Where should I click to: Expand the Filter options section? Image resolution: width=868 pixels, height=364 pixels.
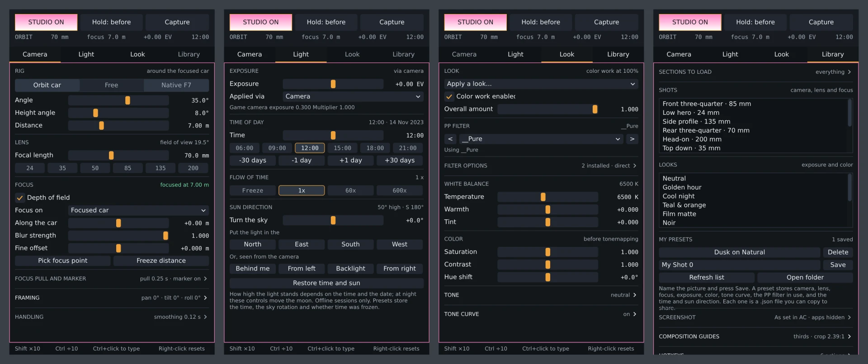(541, 166)
